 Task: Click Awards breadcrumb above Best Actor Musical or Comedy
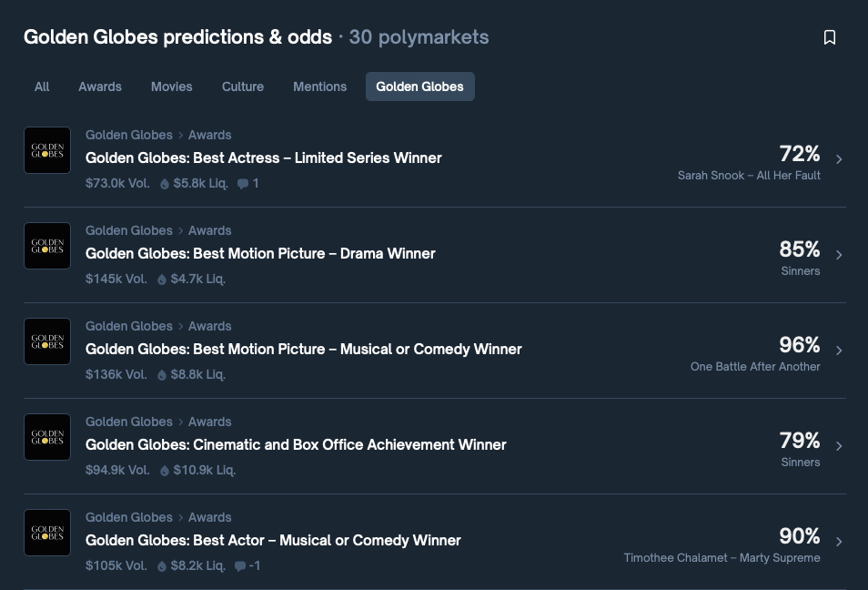[209, 517]
